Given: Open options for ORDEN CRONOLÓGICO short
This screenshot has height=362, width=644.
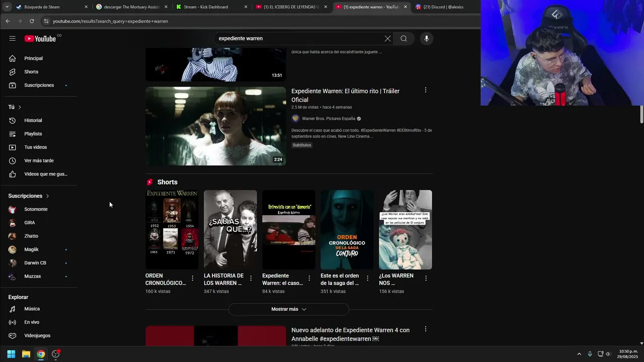Looking at the screenshot, I should (192, 278).
